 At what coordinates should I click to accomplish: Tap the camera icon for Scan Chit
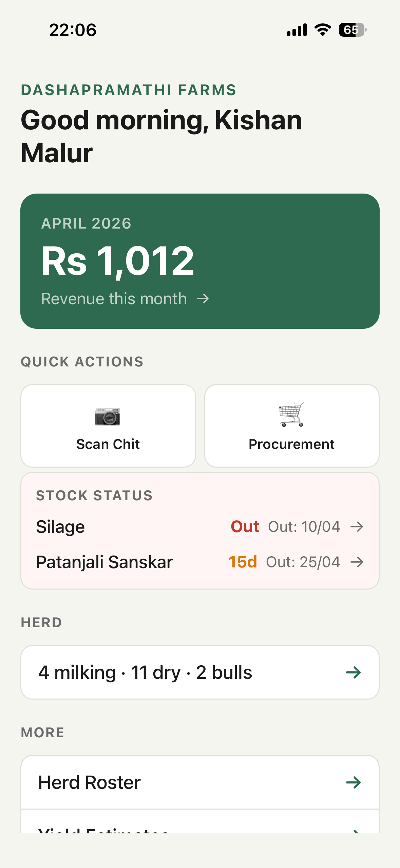(x=108, y=416)
